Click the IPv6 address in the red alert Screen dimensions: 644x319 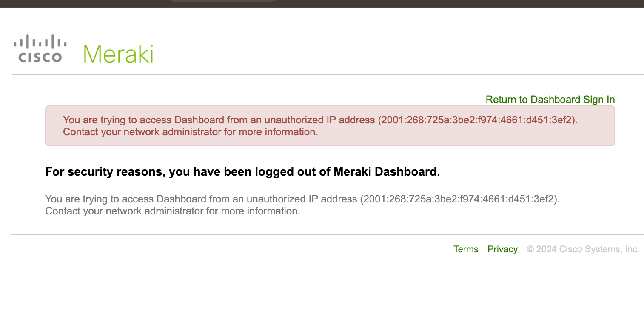[478, 120]
